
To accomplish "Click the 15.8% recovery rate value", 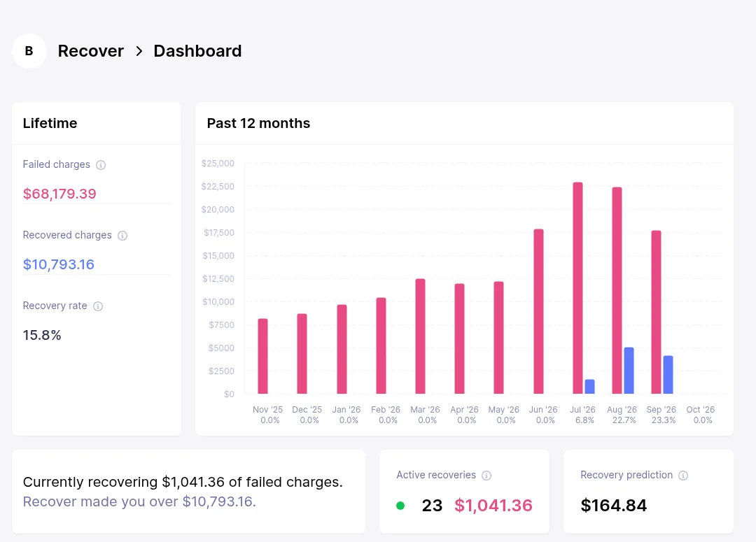I will tap(42, 335).
